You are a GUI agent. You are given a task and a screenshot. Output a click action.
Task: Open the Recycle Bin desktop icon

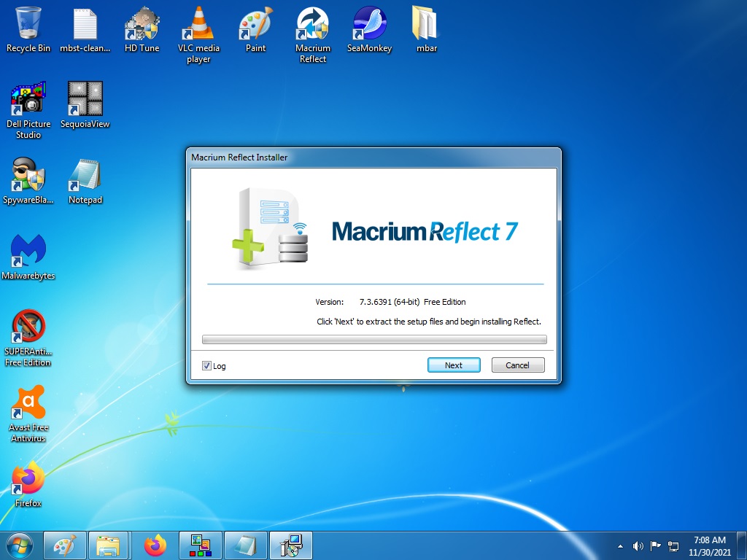pos(28,29)
